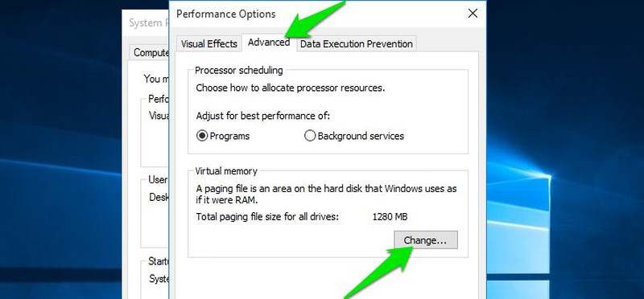Click the green arrow pointing at Advanced
Screen dimensions: 644x299
(x=314, y=18)
